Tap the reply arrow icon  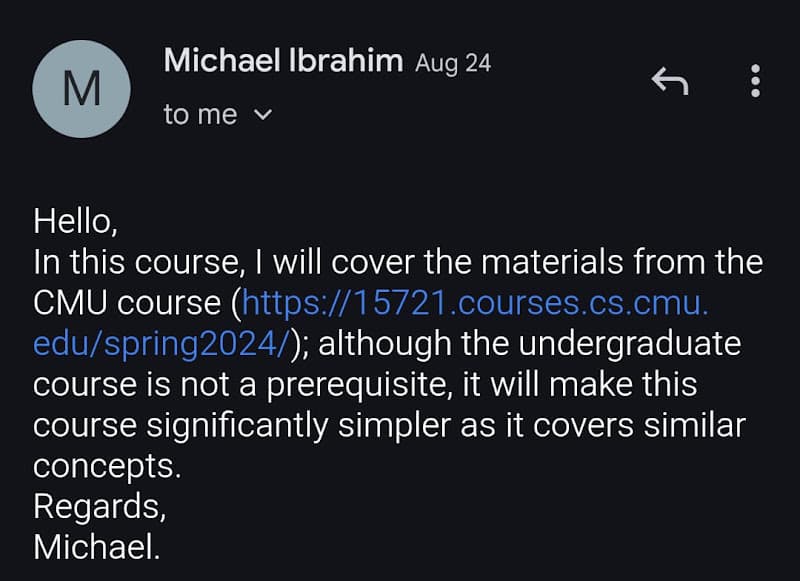(670, 81)
